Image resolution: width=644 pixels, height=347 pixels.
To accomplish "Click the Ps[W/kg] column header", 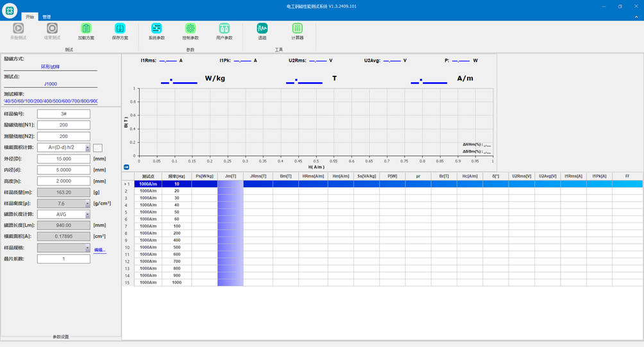I will [x=205, y=176].
